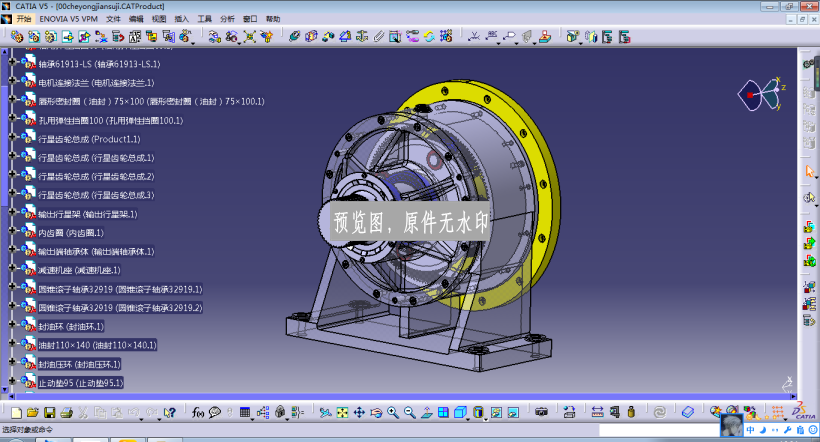
Task: Open the view cube dropdown arrow
Action: tap(468, 420)
